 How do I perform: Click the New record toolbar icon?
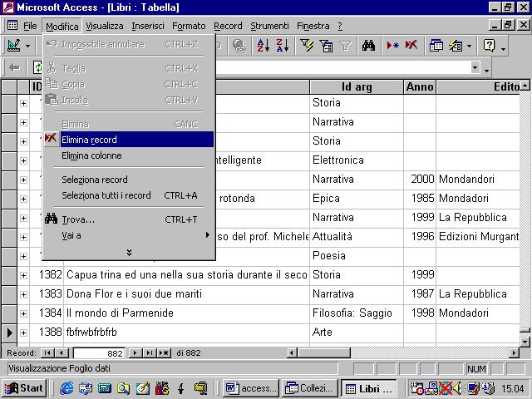click(392, 46)
